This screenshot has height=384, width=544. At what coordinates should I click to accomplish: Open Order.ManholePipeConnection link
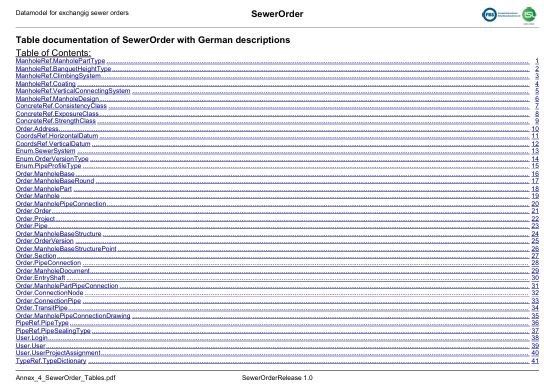pos(61,204)
